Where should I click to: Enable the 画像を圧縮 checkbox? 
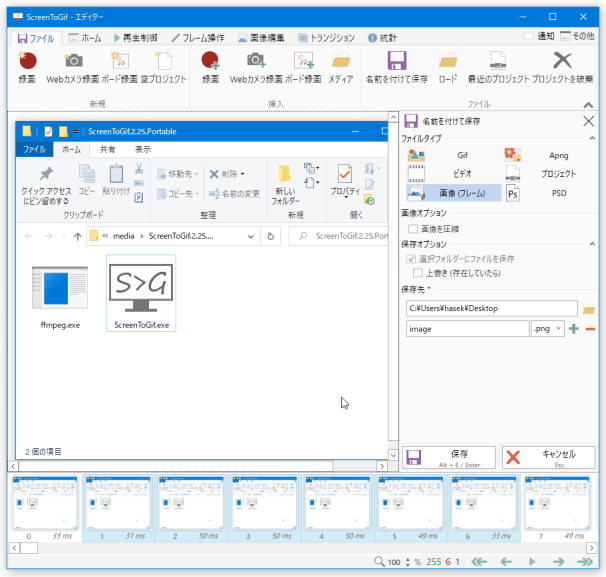click(414, 229)
